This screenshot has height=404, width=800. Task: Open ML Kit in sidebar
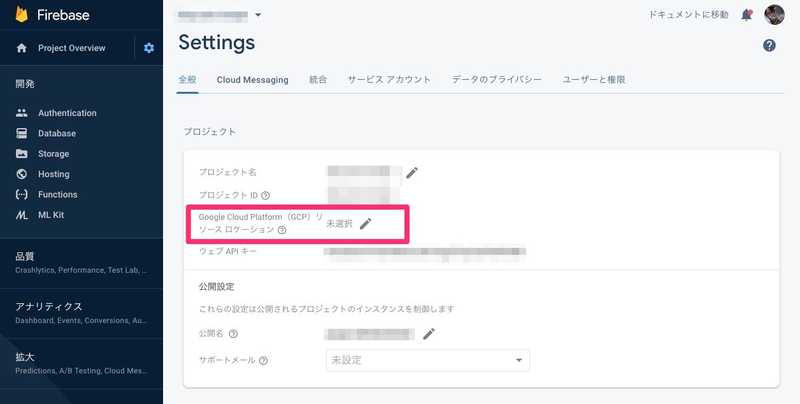click(x=51, y=215)
